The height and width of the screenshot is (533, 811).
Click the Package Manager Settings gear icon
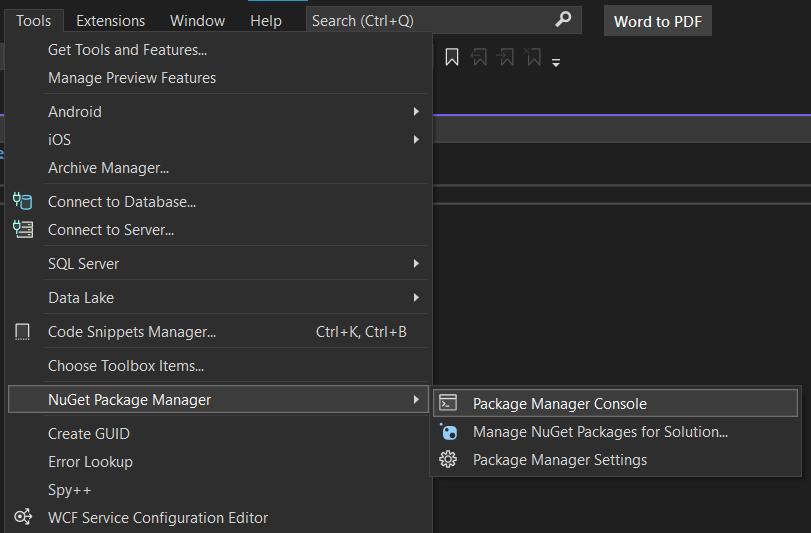(448, 459)
